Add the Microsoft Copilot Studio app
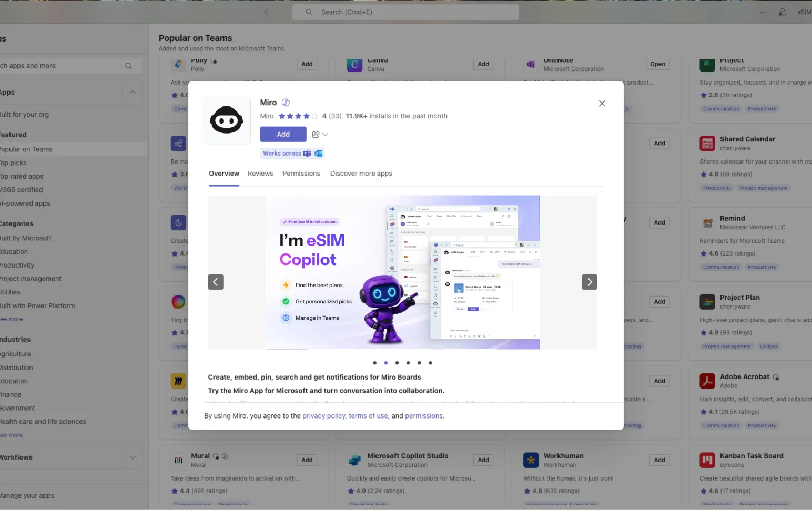This screenshot has height=510, width=812. [x=483, y=460]
